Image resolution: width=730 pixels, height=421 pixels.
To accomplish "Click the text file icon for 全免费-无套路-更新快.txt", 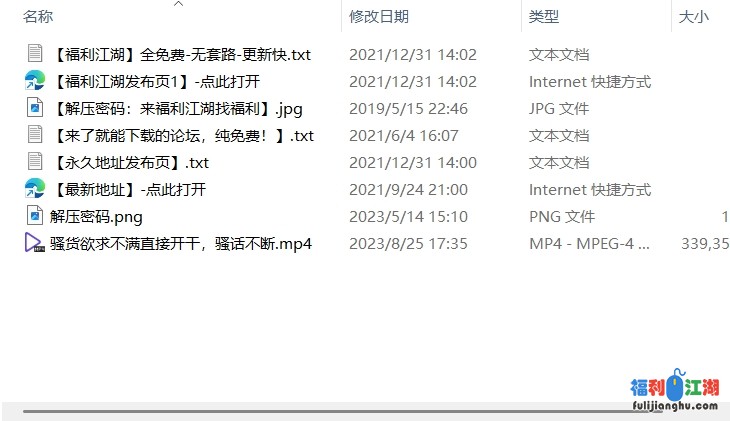I will 35,53.
